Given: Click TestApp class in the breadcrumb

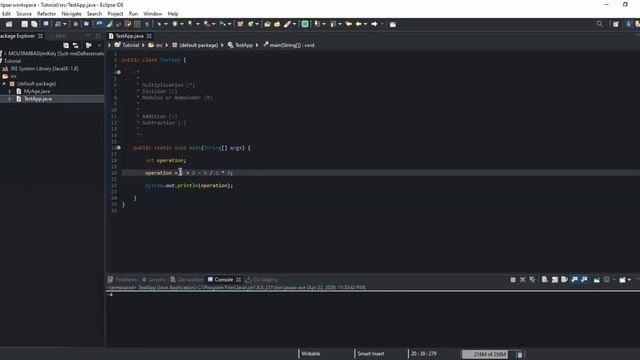Looking at the screenshot, I should 240,45.
